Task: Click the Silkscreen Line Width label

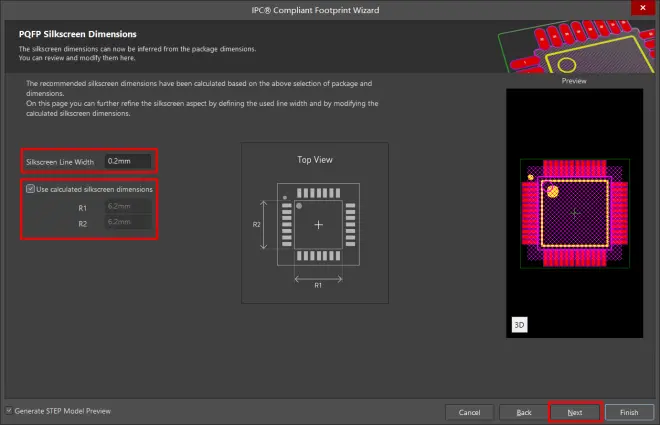Action: tap(60, 162)
